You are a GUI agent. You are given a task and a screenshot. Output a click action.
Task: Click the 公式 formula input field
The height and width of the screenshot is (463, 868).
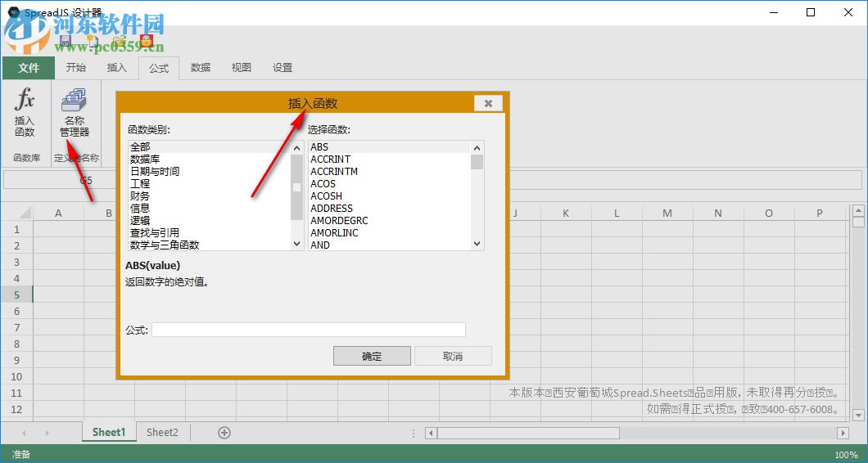click(309, 330)
